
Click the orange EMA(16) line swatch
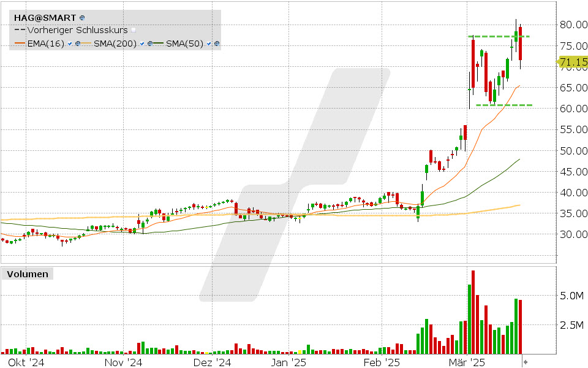coord(20,44)
